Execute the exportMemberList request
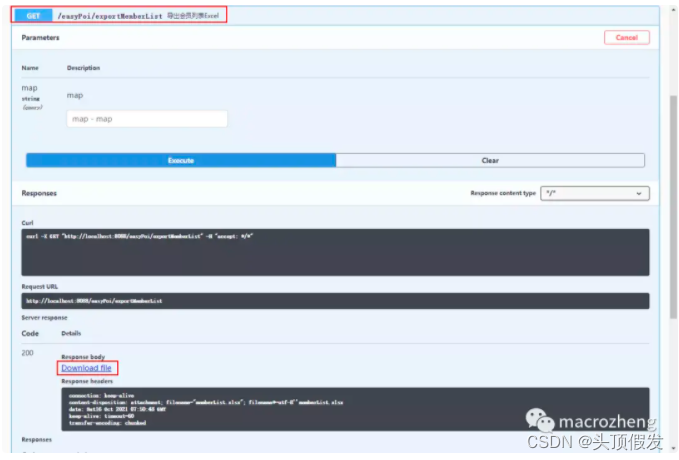 point(181,160)
